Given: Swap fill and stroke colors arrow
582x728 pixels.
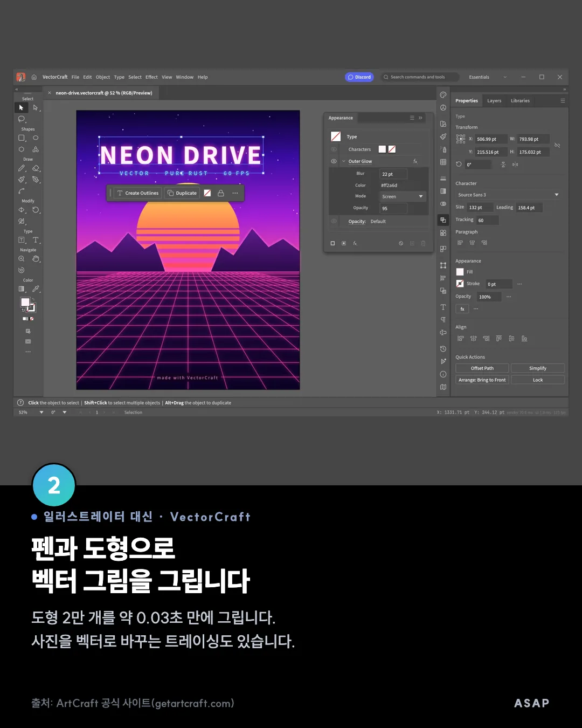Looking at the screenshot, I should (x=33, y=300).
